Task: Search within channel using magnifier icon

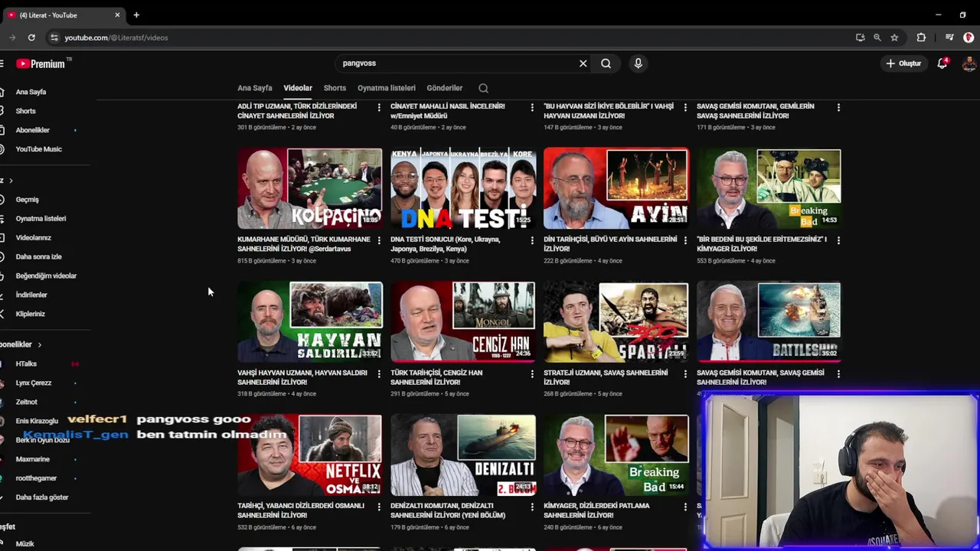Action: (x=483, y=88)
